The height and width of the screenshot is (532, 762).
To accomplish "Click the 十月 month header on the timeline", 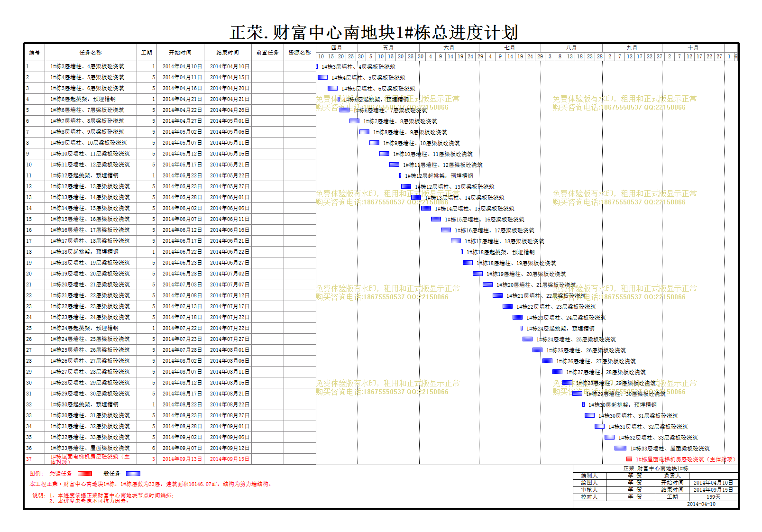I will (693, 48).
